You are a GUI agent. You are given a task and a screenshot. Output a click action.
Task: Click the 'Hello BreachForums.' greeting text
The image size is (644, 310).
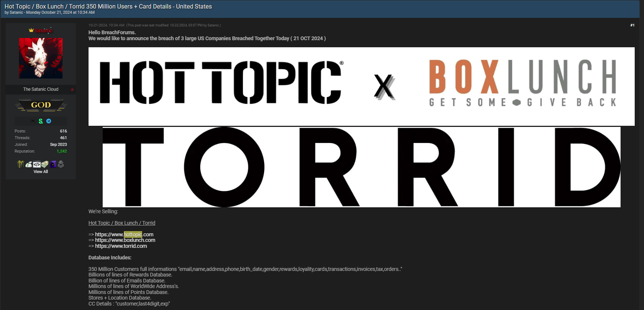point(112,32)
